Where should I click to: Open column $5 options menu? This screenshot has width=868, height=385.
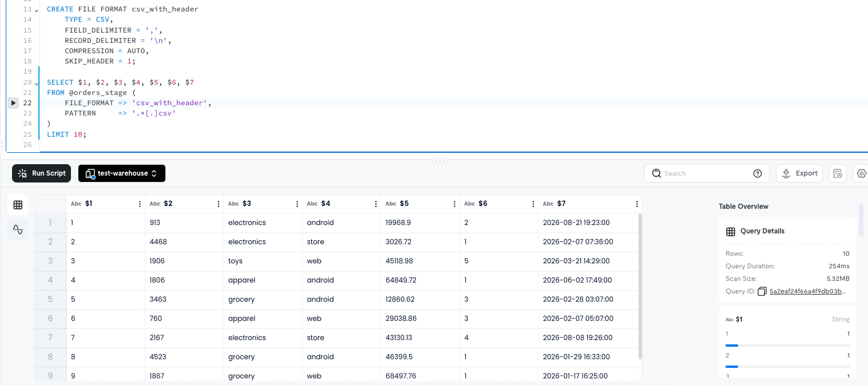454,204
